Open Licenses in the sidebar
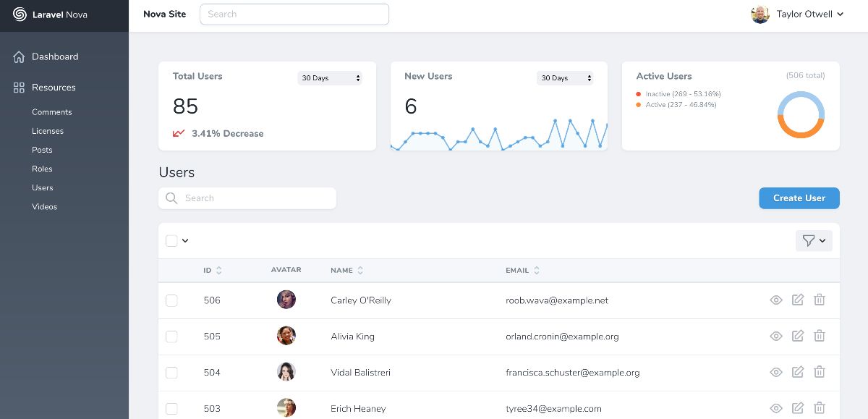 [48, 131]
